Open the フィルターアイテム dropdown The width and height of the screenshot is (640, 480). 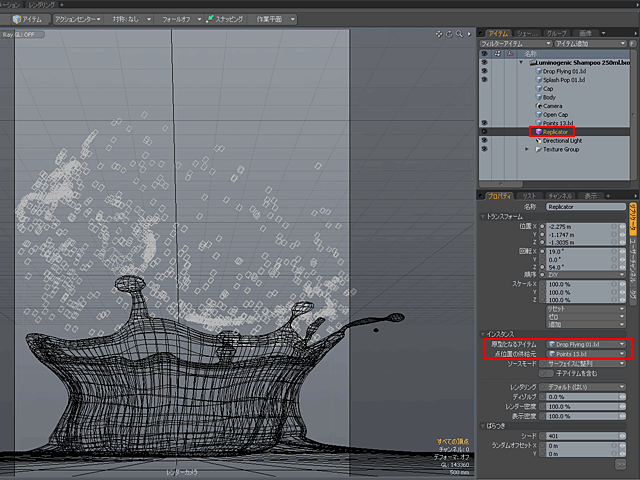pos(516,44)
